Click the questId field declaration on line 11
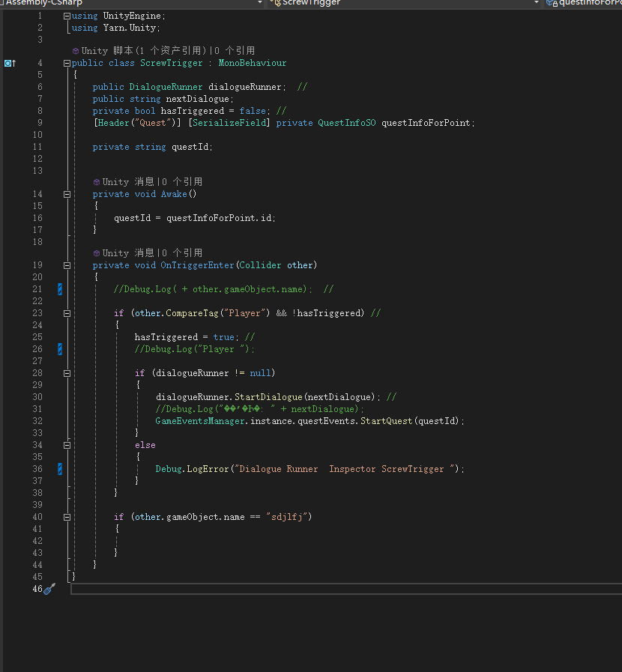 (x=190, y=147)
